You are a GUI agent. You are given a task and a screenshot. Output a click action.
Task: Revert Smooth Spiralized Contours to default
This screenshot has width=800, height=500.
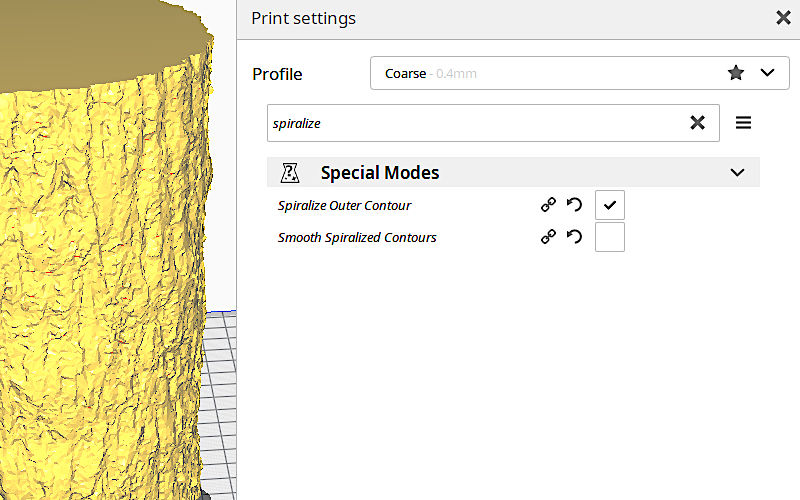pyautogui.click(x=574, y=237)
